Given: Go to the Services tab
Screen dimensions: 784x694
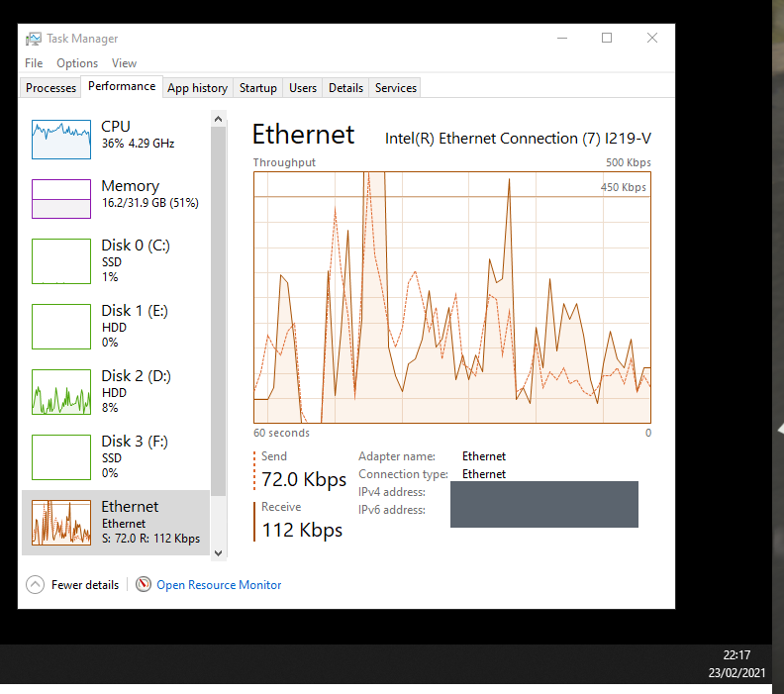Looking at the screenshot, I should click(396, 88).
